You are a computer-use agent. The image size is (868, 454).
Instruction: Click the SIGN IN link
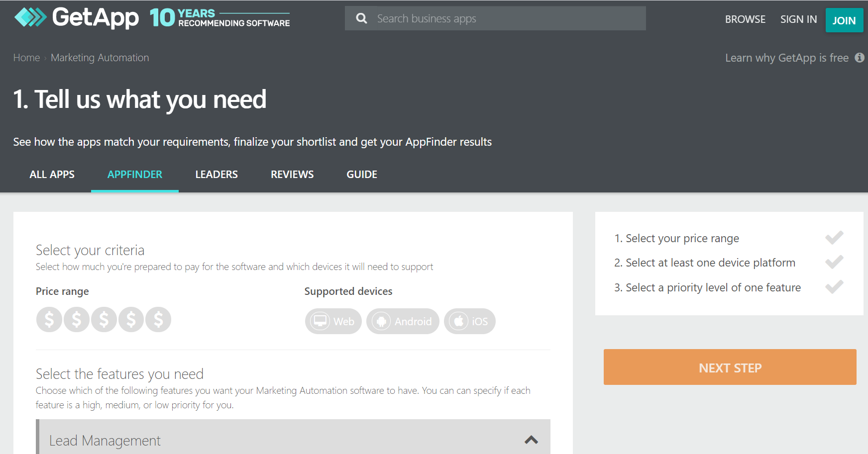(798, 19)
